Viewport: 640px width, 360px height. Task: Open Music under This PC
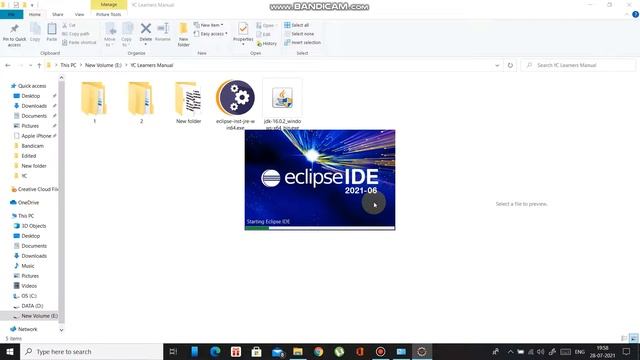point(28,266)
